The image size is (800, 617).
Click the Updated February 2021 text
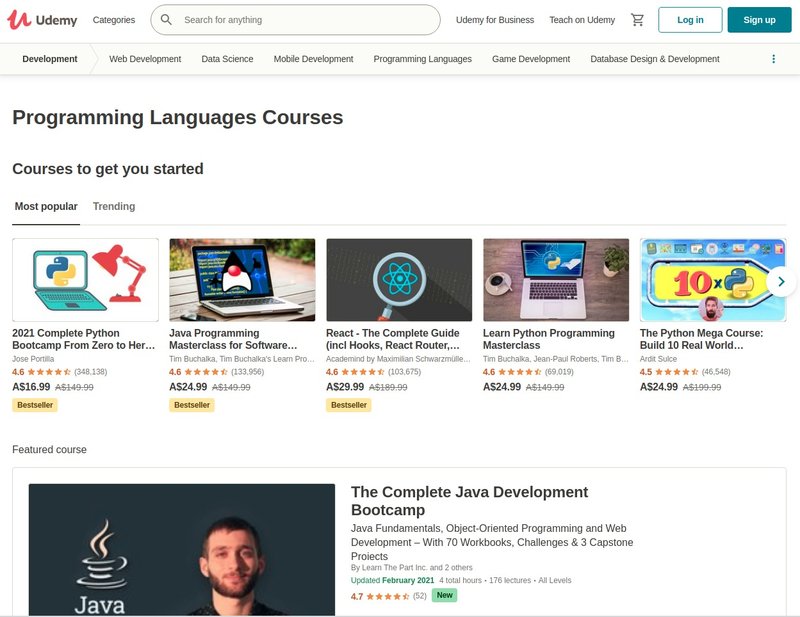tap(392, 580)
